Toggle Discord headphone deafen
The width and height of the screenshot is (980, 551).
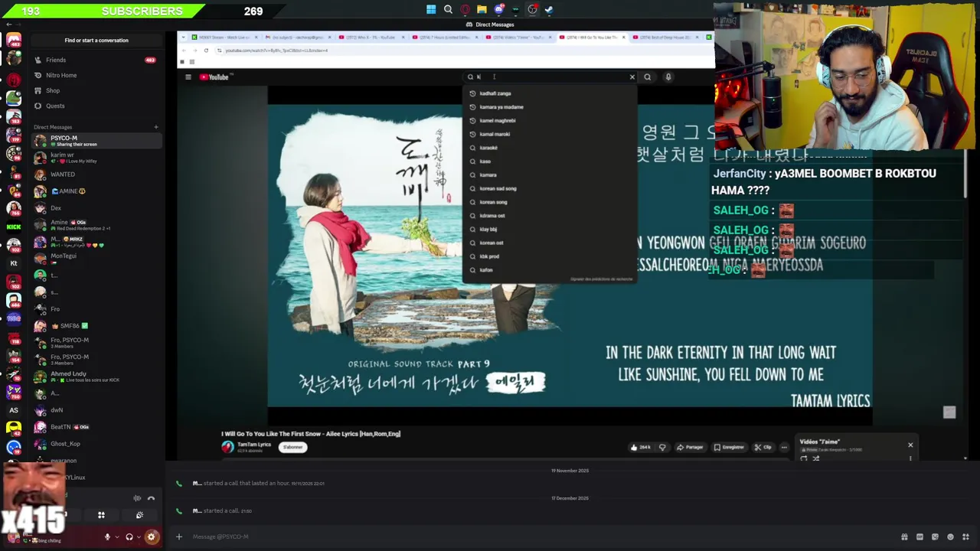point(129,537)
